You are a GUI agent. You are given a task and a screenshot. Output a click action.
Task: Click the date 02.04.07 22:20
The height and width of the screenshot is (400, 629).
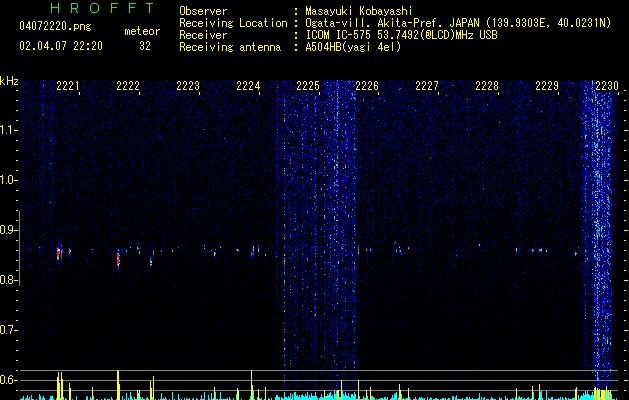coord(61,46)
